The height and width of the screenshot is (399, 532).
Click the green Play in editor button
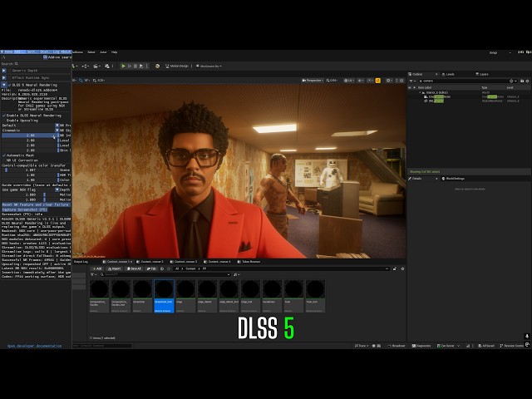pos(124,66)
